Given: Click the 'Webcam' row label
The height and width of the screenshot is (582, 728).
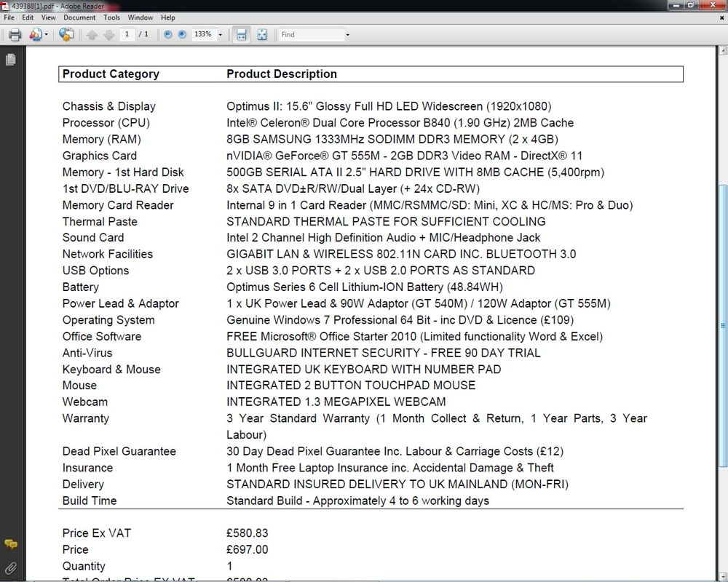Looking at the screenshot, I should [85, 402].
